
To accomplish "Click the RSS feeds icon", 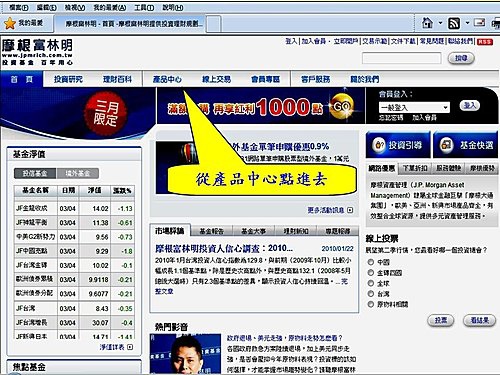I will [x=454, y=23].
